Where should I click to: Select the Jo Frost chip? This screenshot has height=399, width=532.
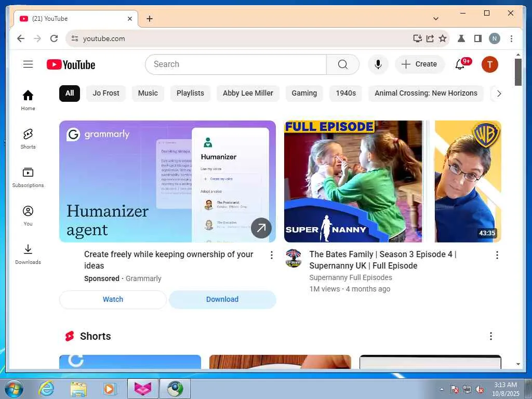(106, 94)
